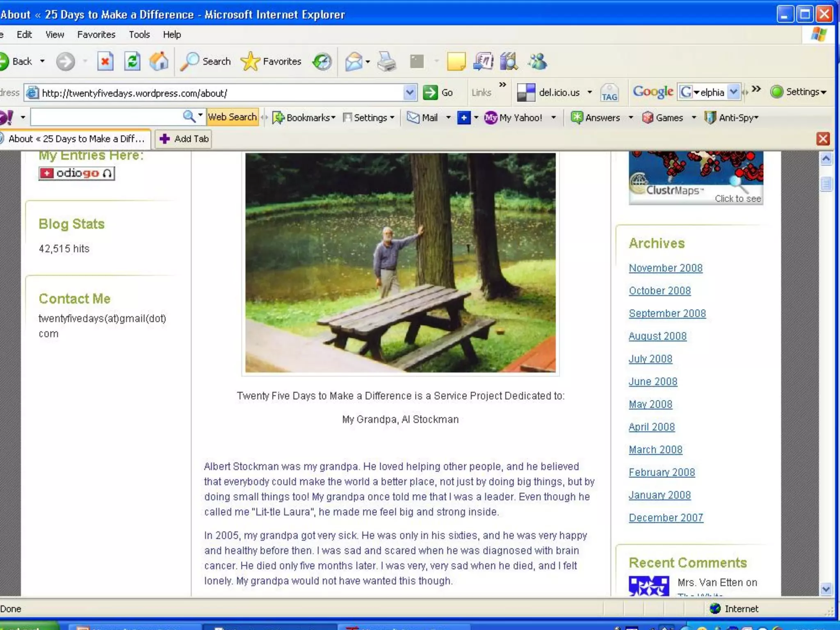Screen dimensions: 840x630
Task: Open the November 2008 archive link
Action: click(x=665, y=268)
